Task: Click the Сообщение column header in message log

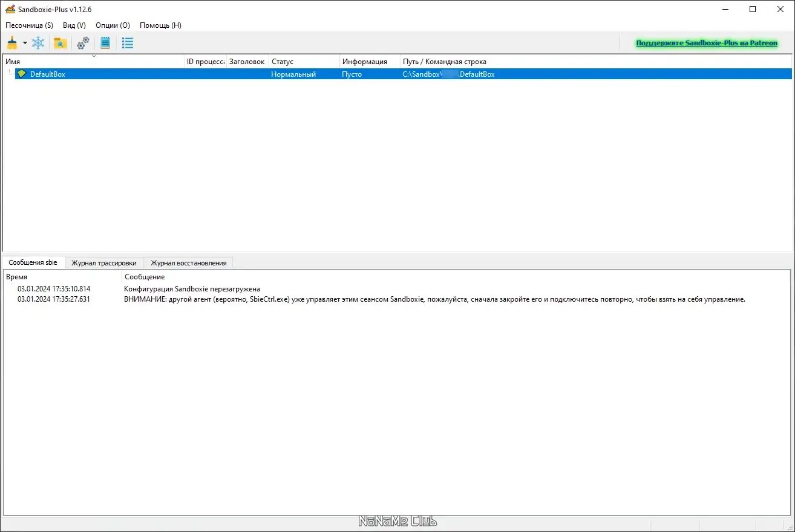Action: 456,277
